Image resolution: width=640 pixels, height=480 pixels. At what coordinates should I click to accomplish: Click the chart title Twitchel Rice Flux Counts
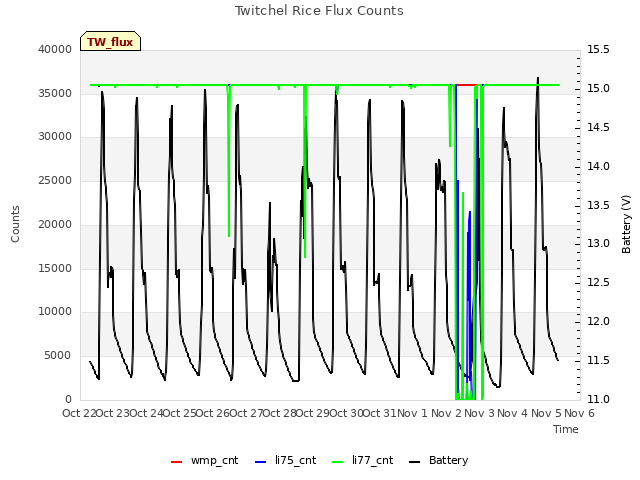(319, 11)
